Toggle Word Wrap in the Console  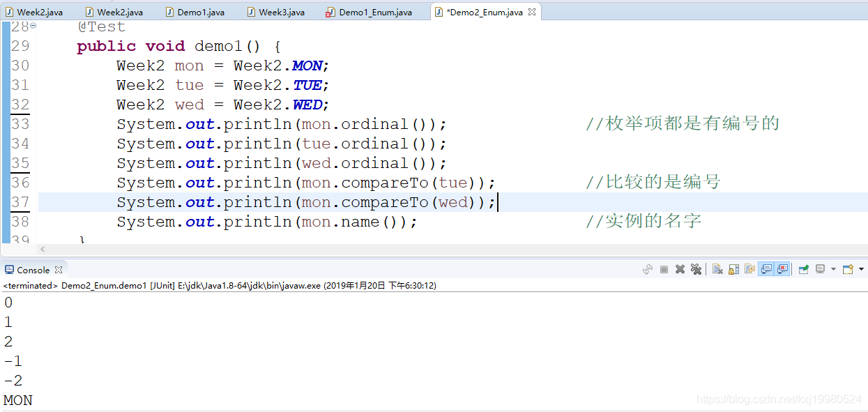(x=749, y=269)
